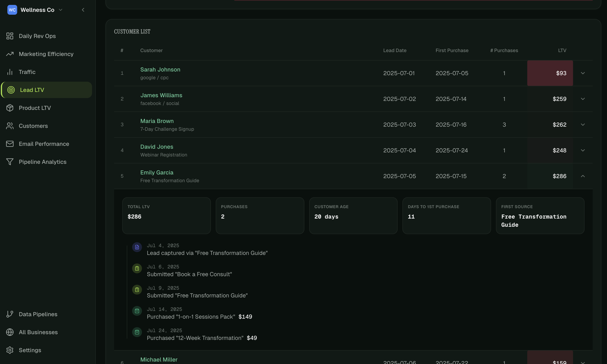Click the First Source card
The height and width of the screenshot is (364, 607).
point(540,216)
